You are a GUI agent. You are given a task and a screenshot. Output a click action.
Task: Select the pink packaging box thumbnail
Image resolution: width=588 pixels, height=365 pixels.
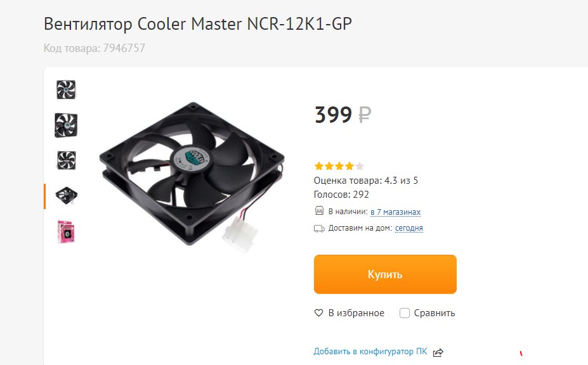66,231
